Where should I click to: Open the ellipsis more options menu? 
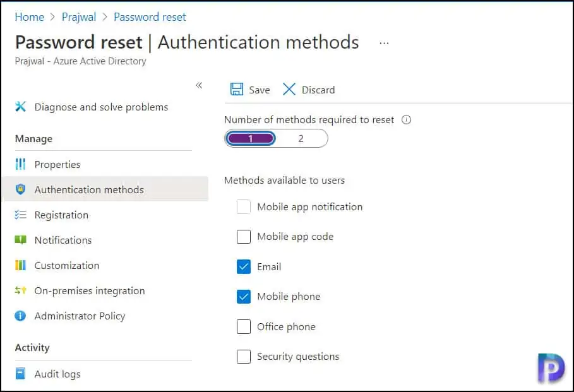(x=384, y=43)
